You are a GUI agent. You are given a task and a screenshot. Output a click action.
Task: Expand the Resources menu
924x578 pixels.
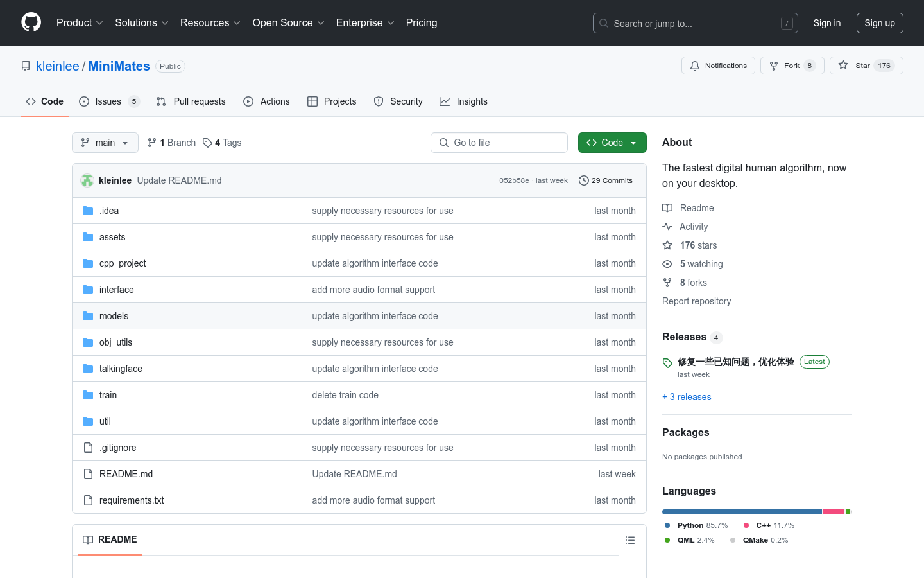pyautogui.click(x=210, y=22)
